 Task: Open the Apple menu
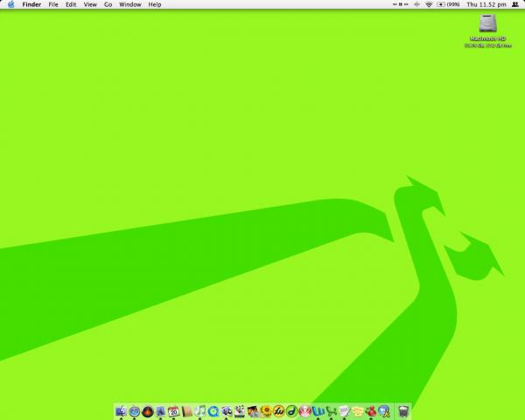point(11,4)
